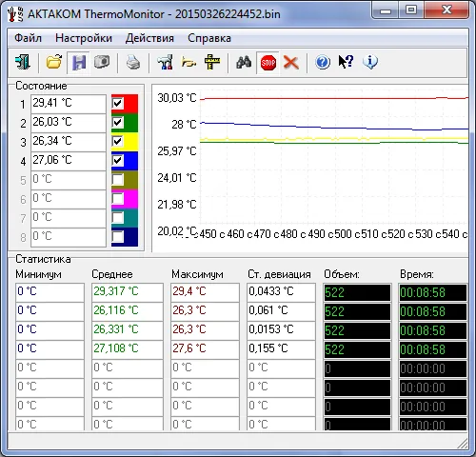The image size is (476, 457).
Task: Open the Настройки menu
Action: click(x=84, y=38)
